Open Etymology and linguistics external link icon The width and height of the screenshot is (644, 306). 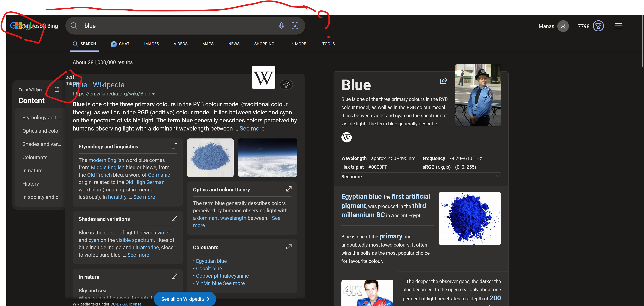coord(175,146)
